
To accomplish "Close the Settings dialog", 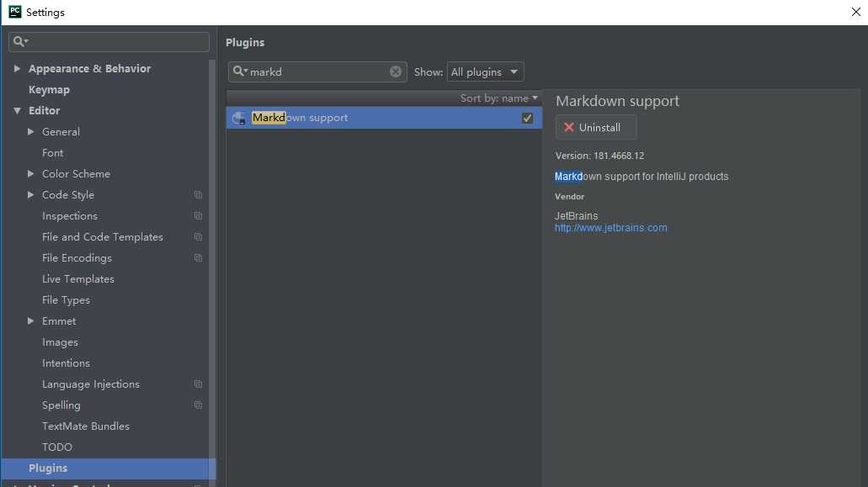I will point(856,12).
